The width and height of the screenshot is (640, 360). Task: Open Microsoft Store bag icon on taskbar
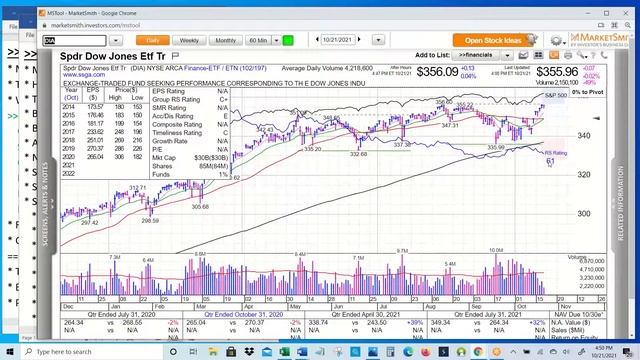point(231,351)
